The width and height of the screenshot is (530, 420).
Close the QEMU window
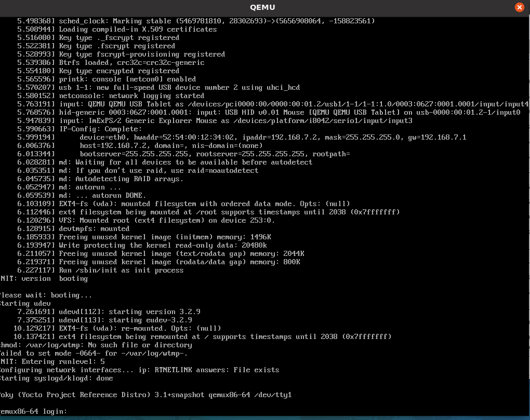[520, 7]
